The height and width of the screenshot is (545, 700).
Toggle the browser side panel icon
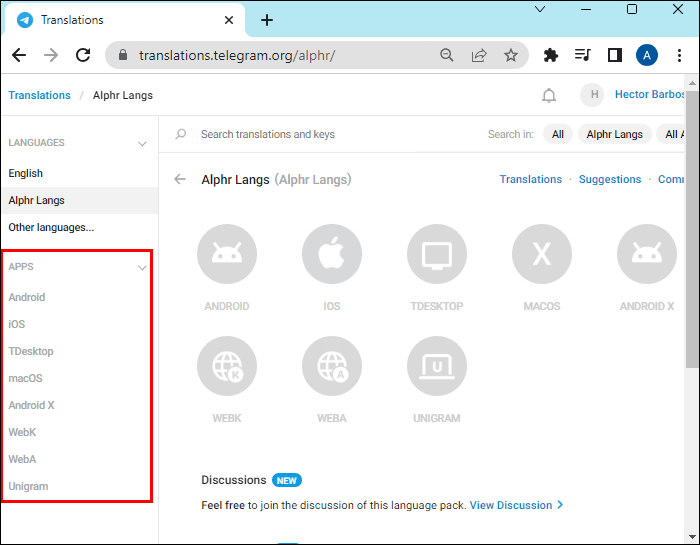click(x=615, y=55)
